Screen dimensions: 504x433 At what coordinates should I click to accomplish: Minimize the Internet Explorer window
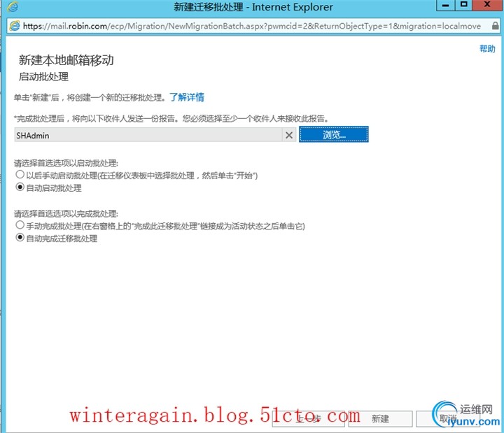pos(445,5)
